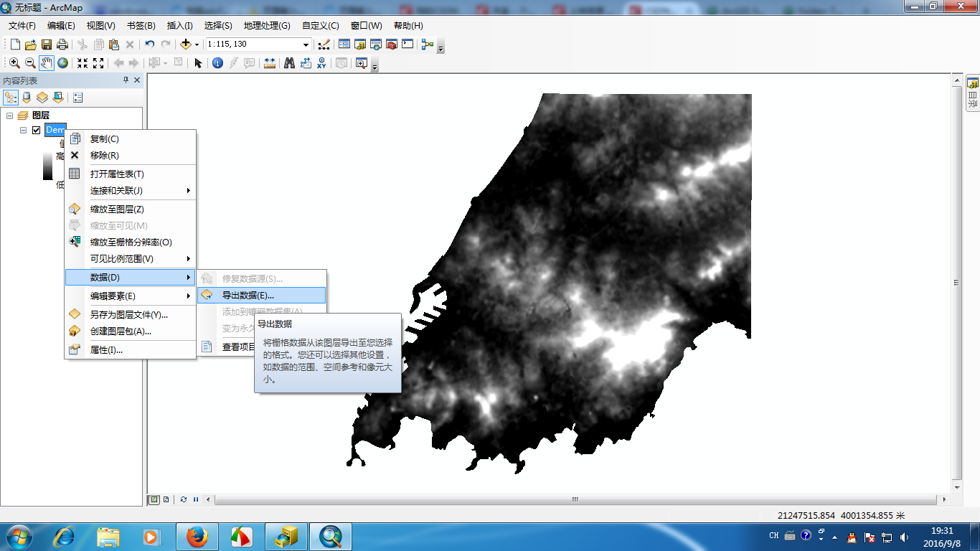Collapse the 图层 group in contents
Screen dimensions: 980x551
[x=10, y=115]
